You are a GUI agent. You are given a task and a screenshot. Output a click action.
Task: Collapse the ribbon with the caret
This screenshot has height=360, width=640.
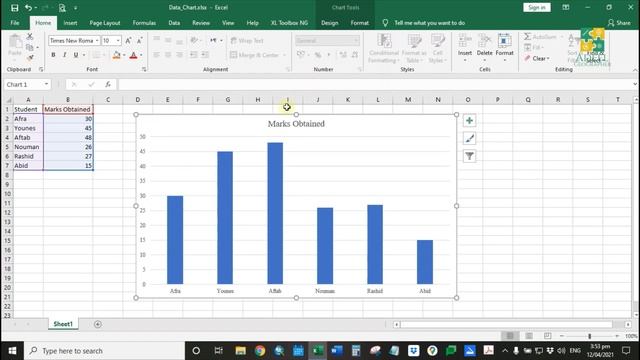tap(635, 70)
